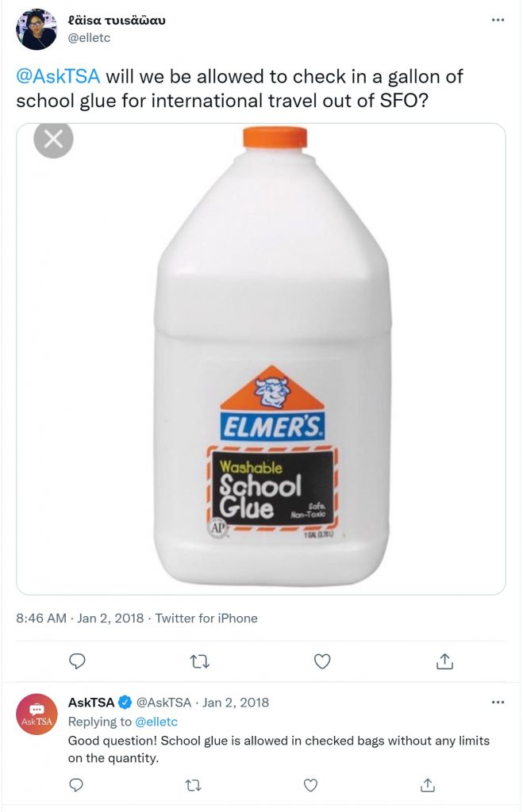
Task: Click the @elletc handle under name
Action: [89, 38]
